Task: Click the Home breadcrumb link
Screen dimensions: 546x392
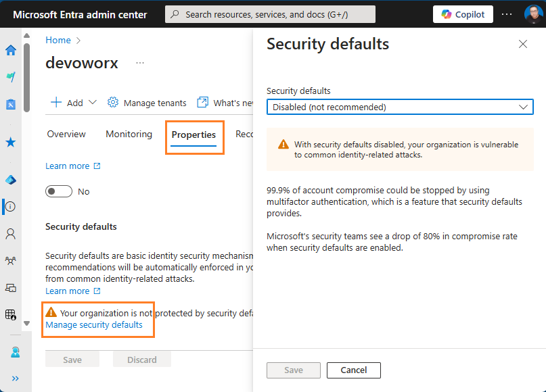Action: click(x=58, y=41)
